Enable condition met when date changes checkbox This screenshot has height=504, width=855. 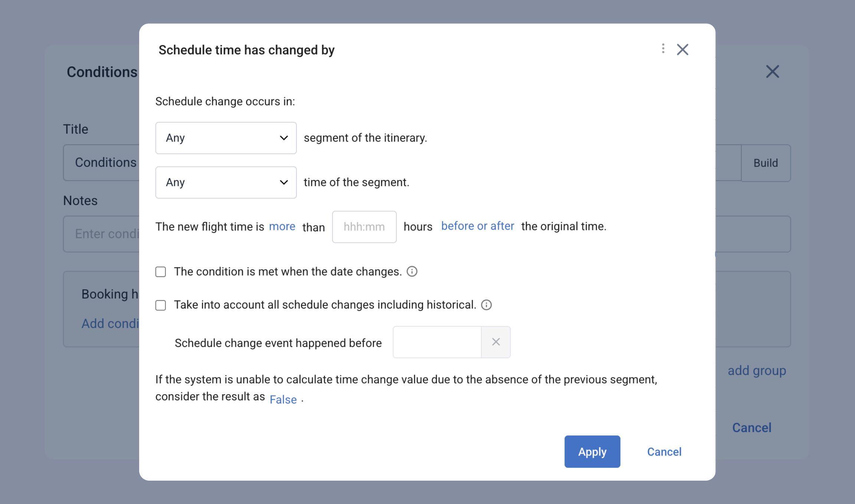pos(161,272)
